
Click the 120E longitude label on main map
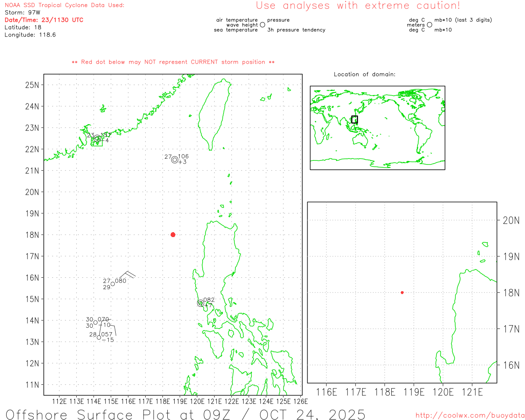[x=197, y=401]
